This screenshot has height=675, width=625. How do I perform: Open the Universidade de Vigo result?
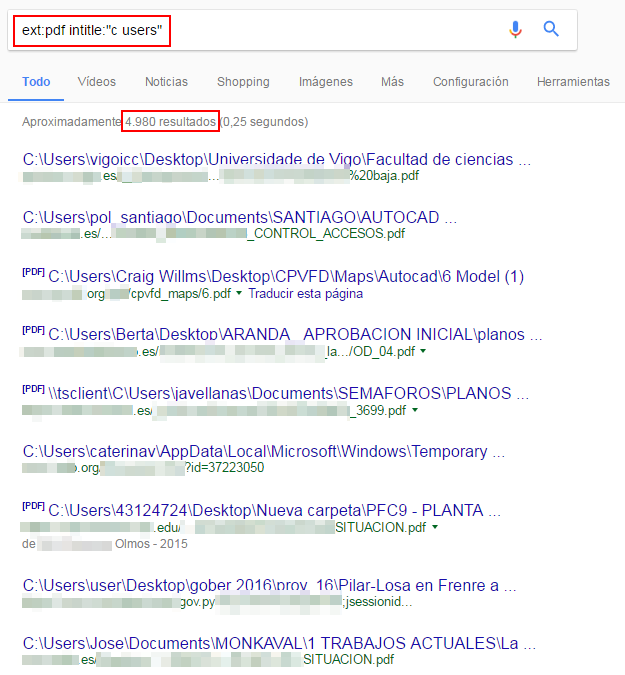pos(276,160)
